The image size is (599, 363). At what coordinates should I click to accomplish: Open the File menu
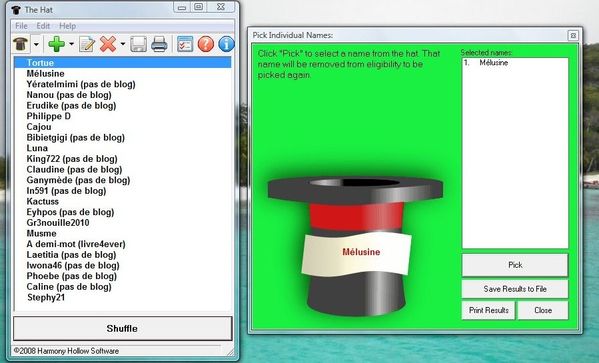21,26
